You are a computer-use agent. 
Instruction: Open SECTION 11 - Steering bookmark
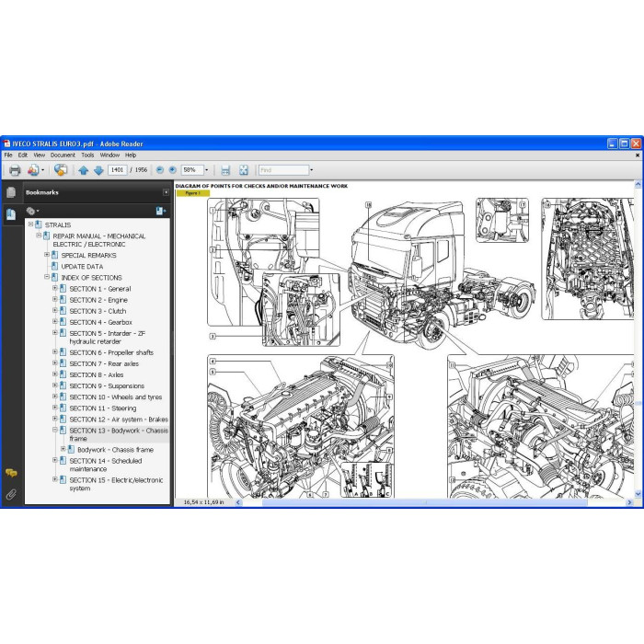[x=103, y=408]
